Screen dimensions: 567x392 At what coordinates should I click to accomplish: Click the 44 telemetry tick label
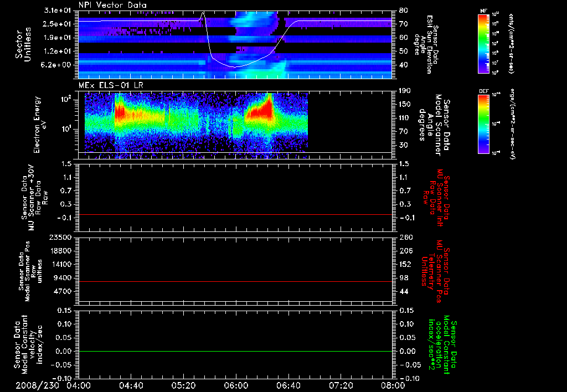[x=404, y=291]
